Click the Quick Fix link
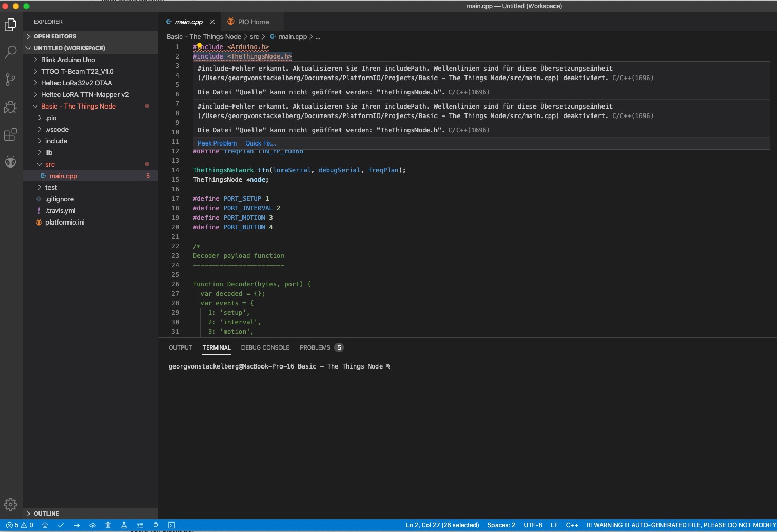The width and height of the screenshot is (777, 532). tap(260, 143)
